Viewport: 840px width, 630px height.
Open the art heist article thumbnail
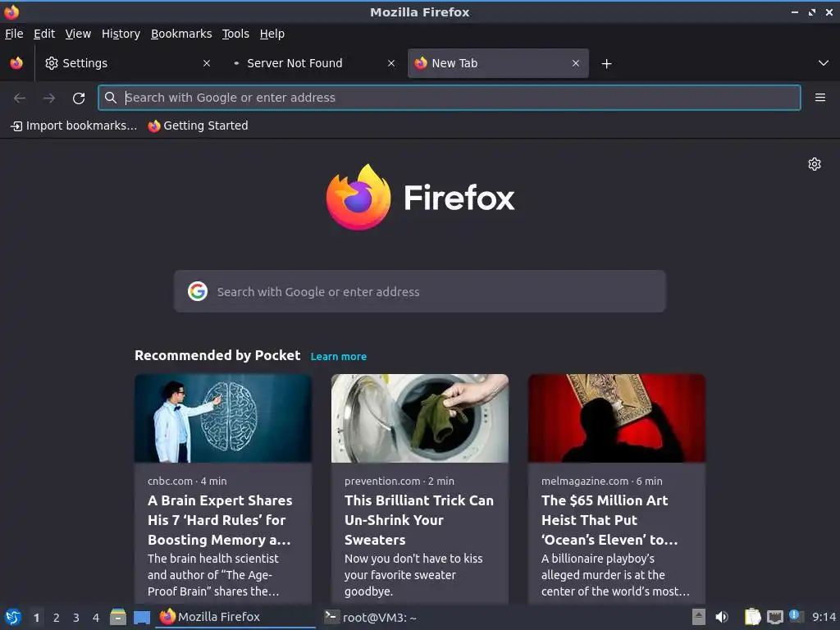[617, 418]
